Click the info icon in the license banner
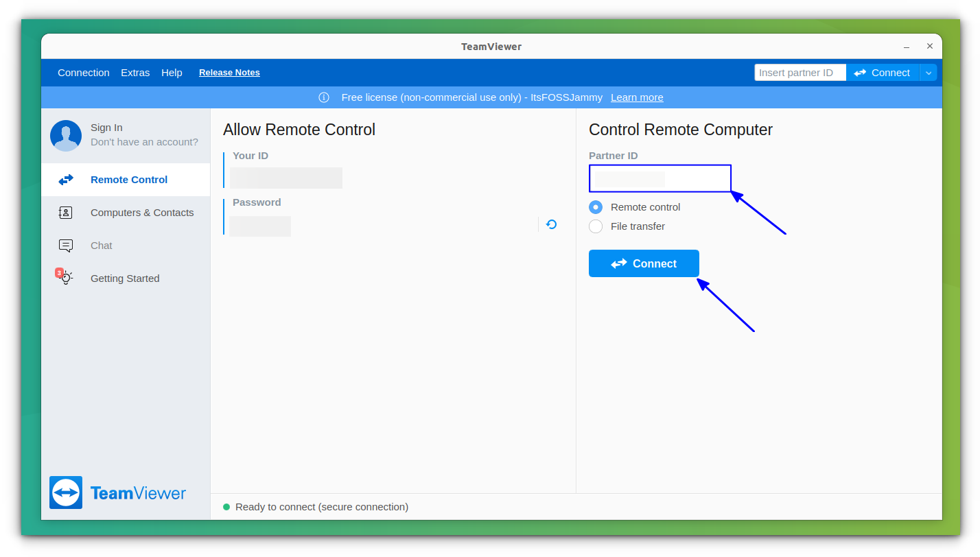The height and width of the screenshot is (557, 980). click(x=323, y=97)
